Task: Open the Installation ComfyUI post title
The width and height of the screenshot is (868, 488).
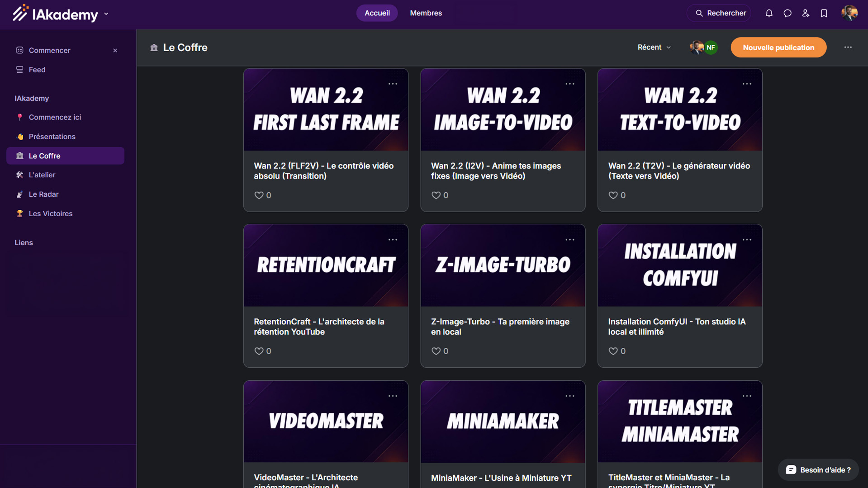Action: (677, 327)
